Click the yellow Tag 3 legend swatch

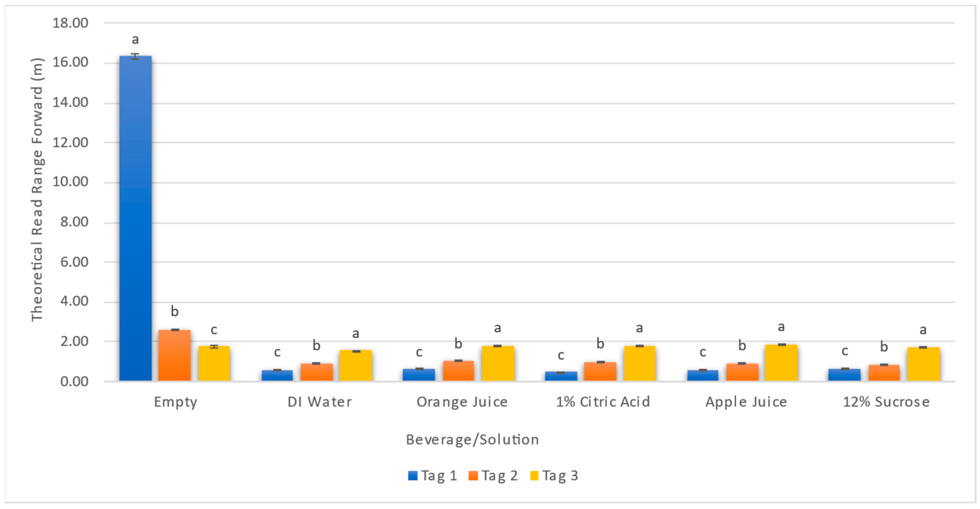(534, 476)
